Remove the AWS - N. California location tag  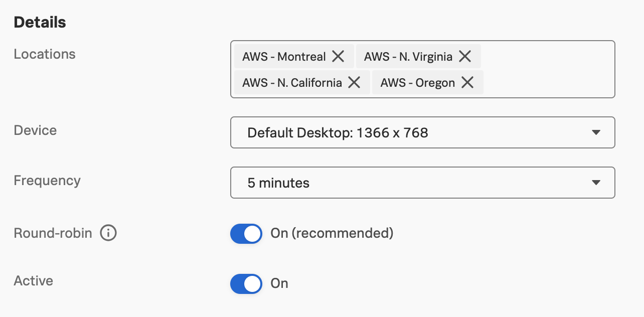tap(355, 82)
